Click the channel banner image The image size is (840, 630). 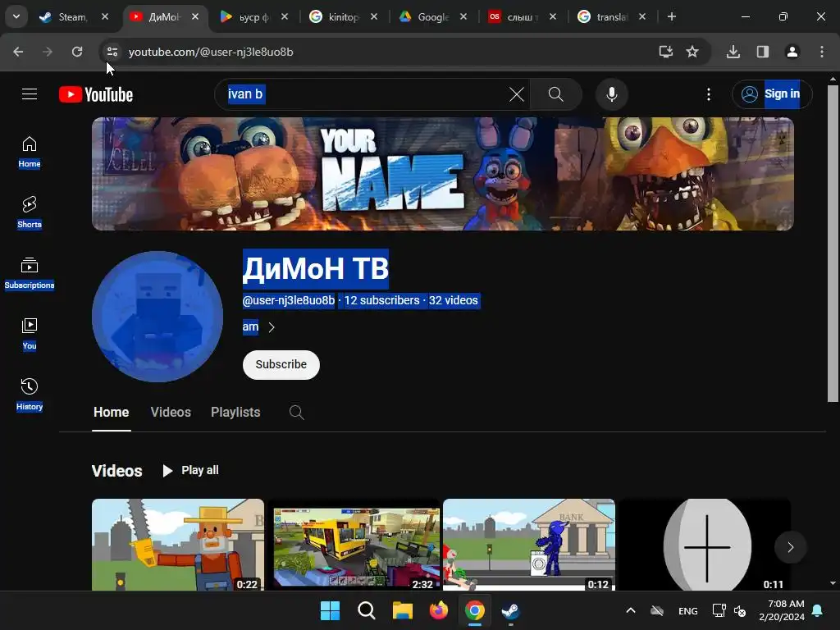click(442, 174)
